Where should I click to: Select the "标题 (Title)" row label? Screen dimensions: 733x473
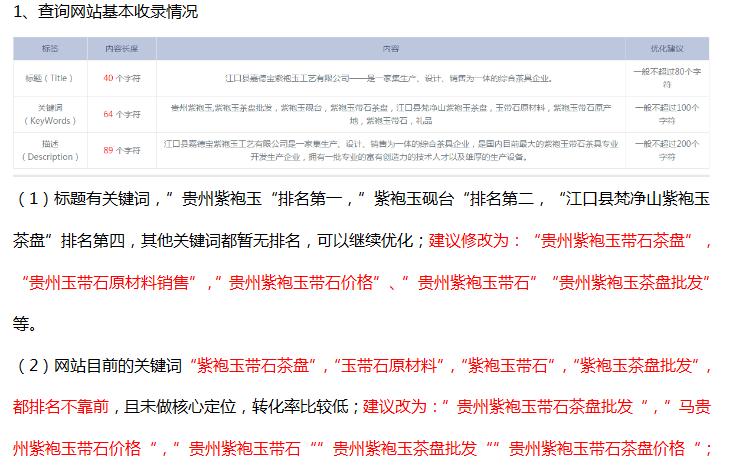(49, 77)
